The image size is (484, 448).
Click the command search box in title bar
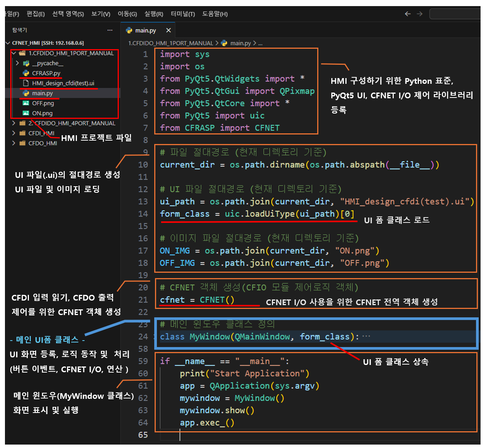(455, 14)
